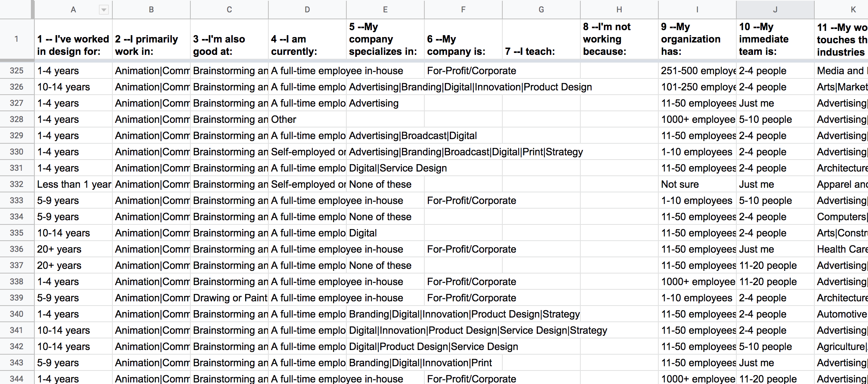Viewport: 868px width, 384px height.
Task: Select the "1 -- I've worked in design for:" header cell
Action: point(73,45)
